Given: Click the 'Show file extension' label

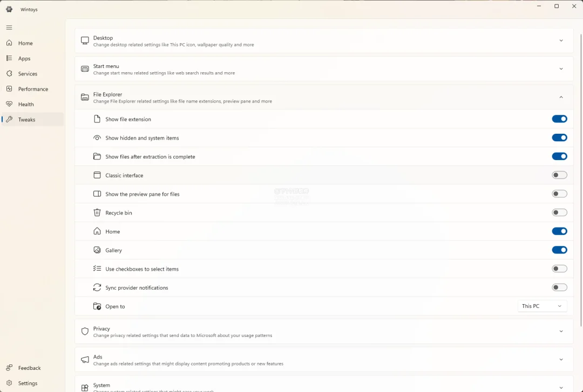Looking at the screenshot, I should click(128, 119).
